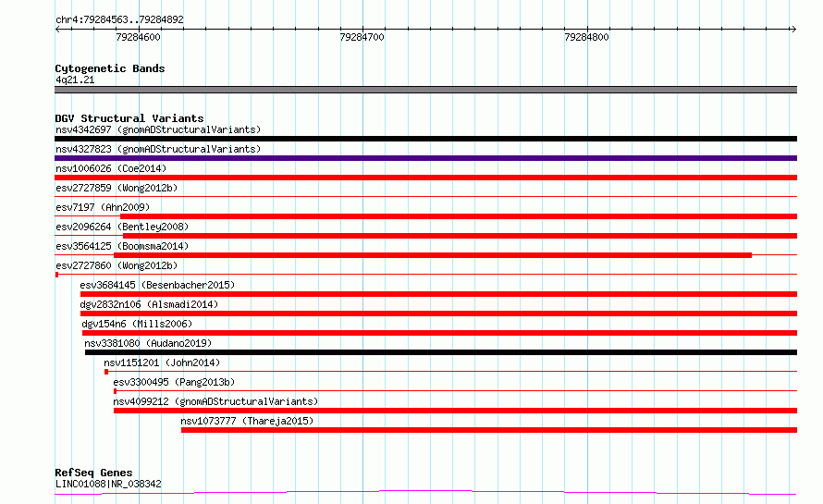Open variant nsv4342697 (gnomADStructuralVariants)
The image size is (823, 504).
click(x=158, y=129)
